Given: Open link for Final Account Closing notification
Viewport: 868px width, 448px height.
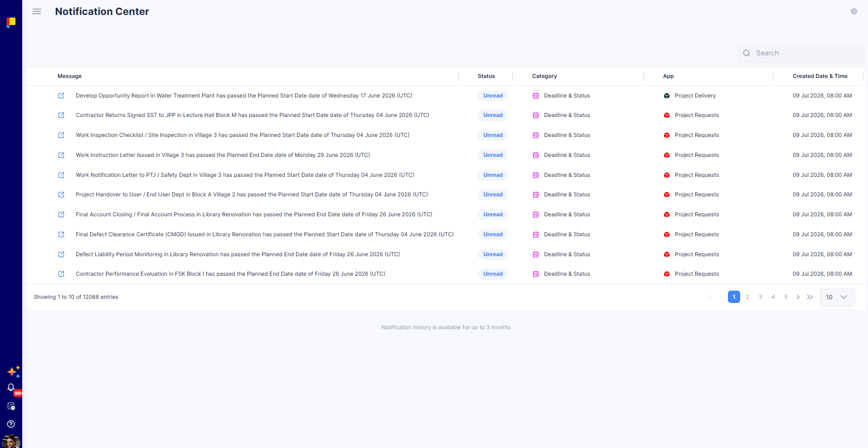Looking at the screenshot, I should pos(61,214).
